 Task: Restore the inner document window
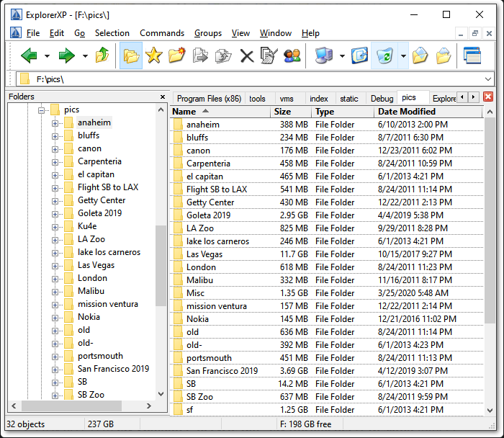(475, 33)
